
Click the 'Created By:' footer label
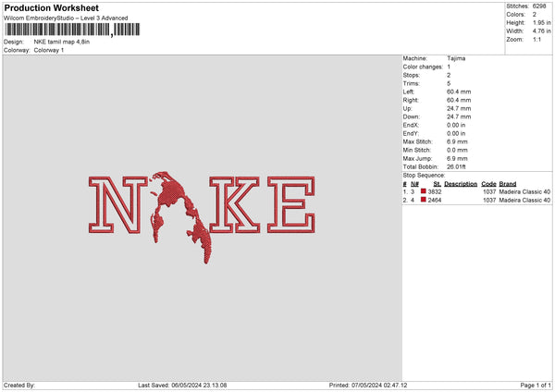click(x=19, y=386)
